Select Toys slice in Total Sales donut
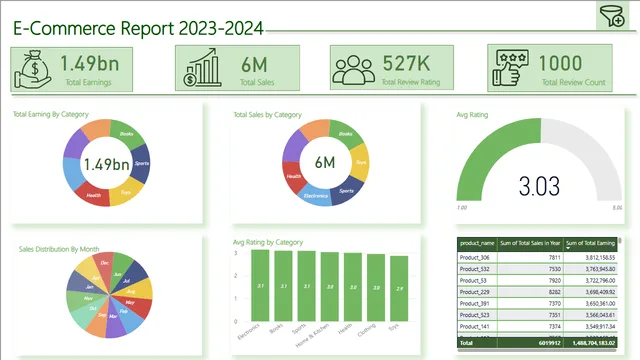The image size is (640, 360). (x=360, y=162)
